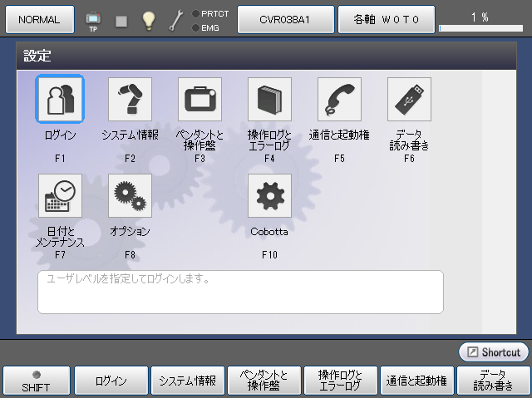The width and height of the screenshot is (532, 398).
Task: Select the ペンダントと操作盤 pendant icon
Action: (x=199, y=100)
